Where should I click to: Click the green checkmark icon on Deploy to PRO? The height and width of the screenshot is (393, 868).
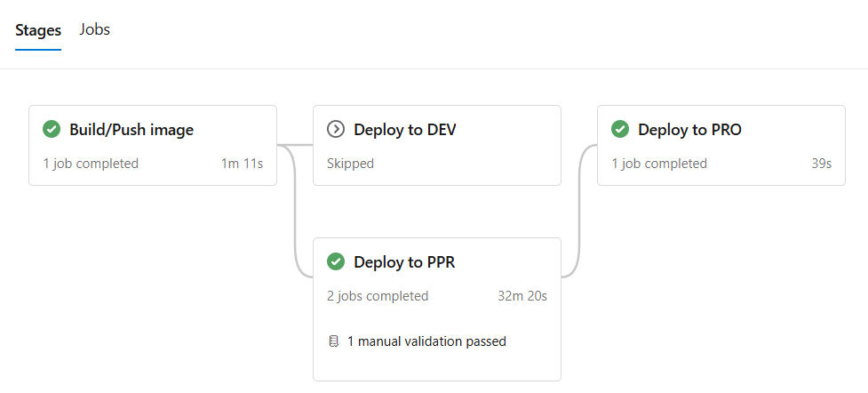click(x=620, y=130)
